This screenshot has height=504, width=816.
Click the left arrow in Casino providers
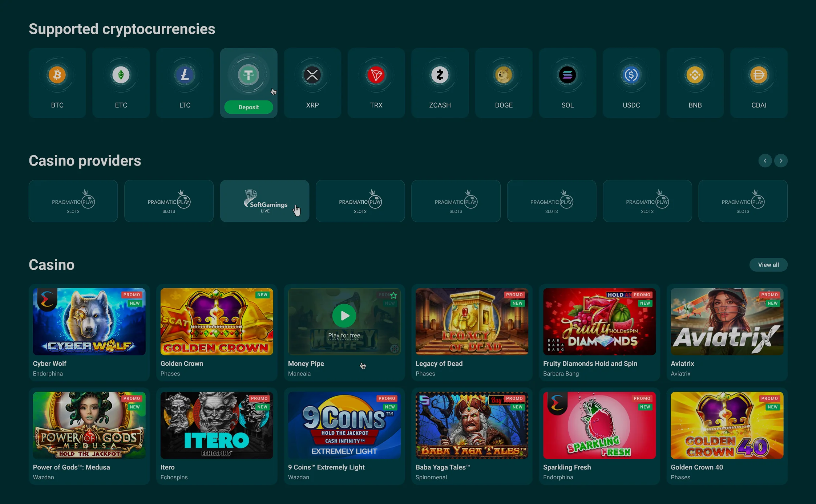tap(765, 160)
